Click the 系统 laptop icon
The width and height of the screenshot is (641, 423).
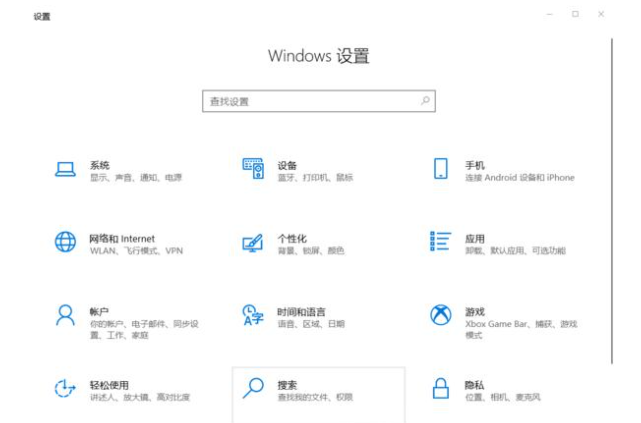(65, 170)
